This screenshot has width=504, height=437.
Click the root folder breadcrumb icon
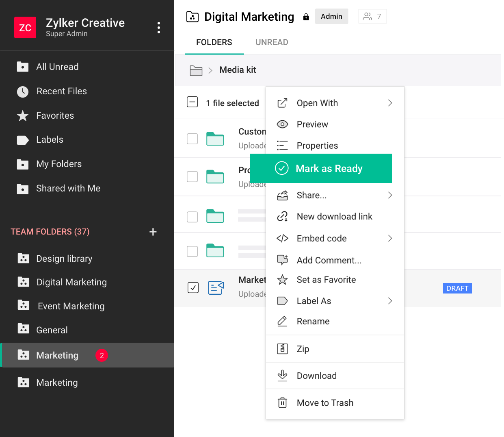[x=196, y=70]
